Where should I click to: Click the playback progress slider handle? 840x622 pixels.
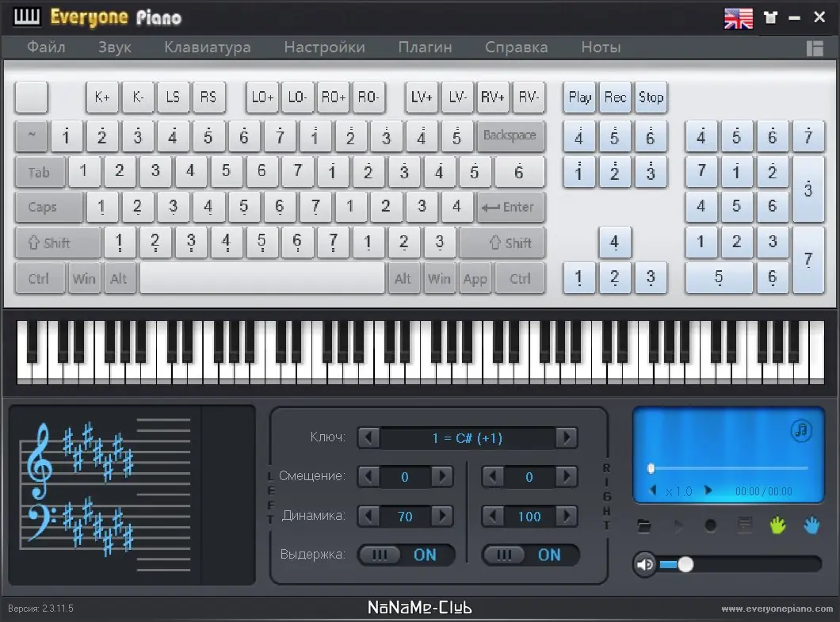tap(651, 469)
